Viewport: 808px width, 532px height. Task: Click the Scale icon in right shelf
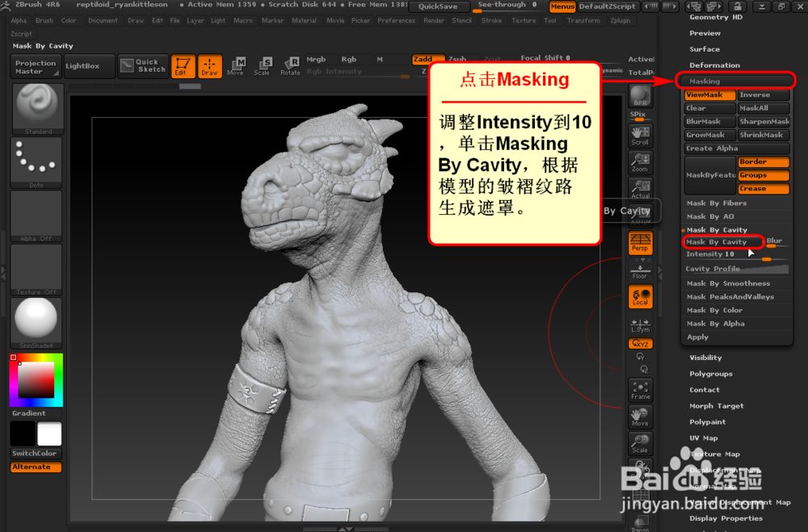coord(641,443)
